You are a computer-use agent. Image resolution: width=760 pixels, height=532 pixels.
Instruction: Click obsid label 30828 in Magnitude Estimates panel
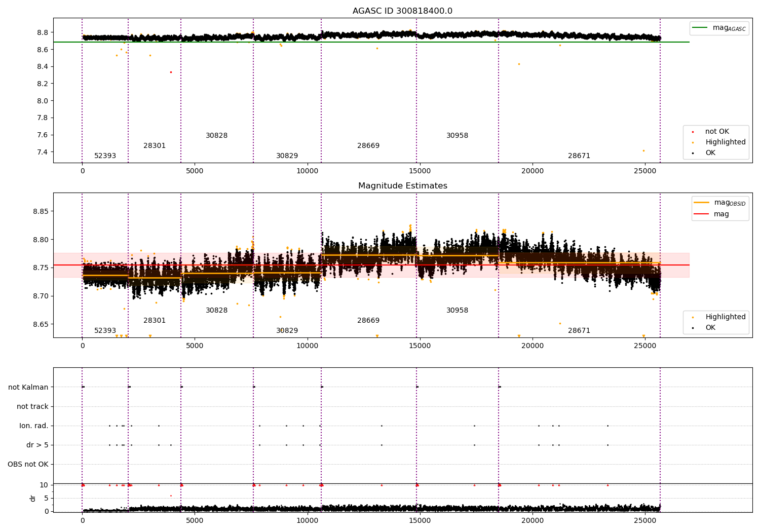(x=216, y=311)
